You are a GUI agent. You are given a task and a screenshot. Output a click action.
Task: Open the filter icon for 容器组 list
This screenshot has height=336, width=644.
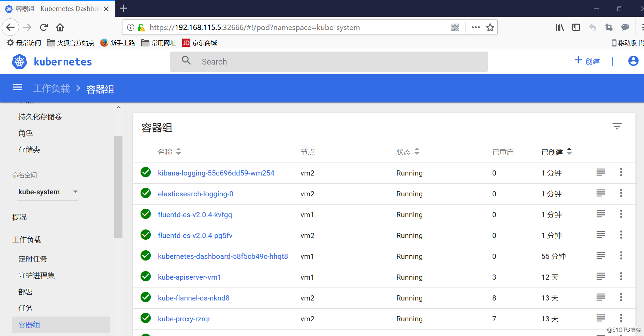pos(617,127)
